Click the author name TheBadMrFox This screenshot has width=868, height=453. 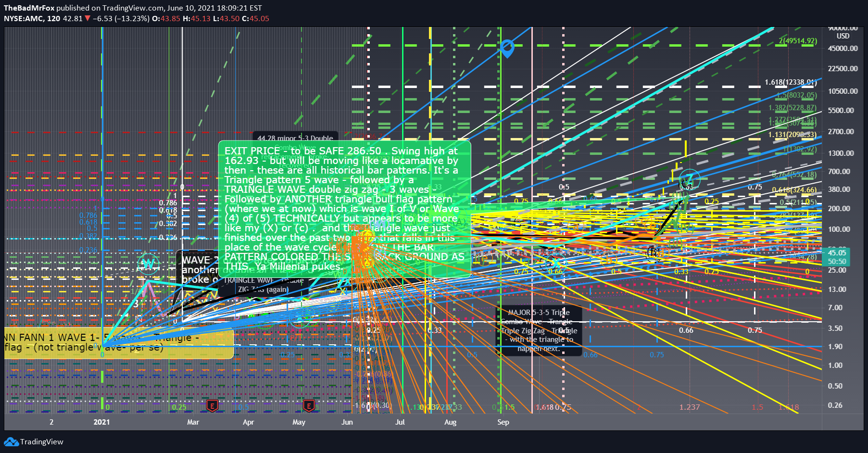(x=29, y=8)
